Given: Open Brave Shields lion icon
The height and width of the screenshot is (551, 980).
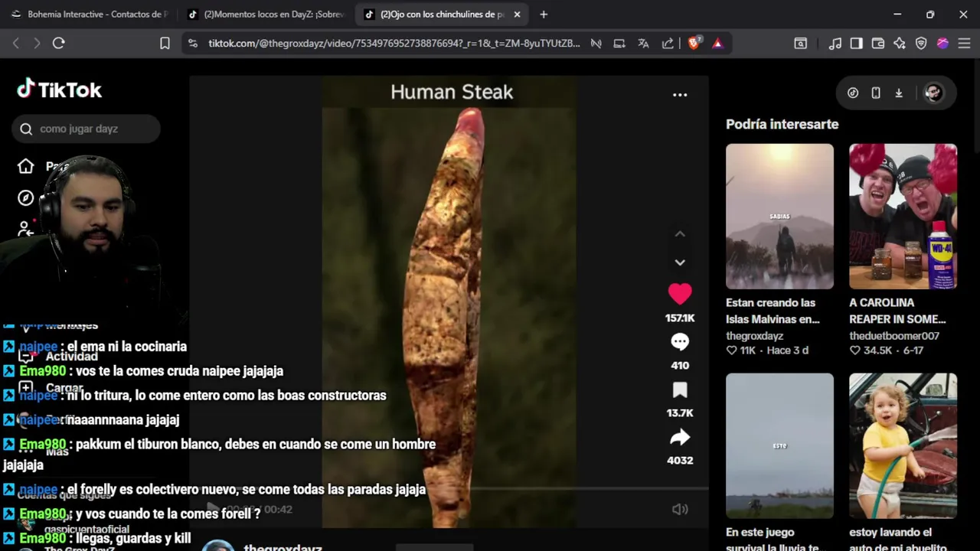Looking at the screenshot, I should [694, 44].
